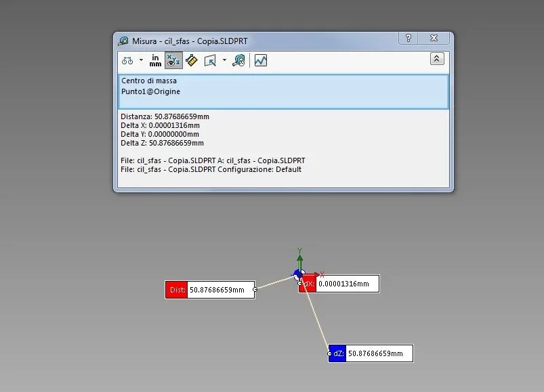Click the Distanza result line in the dialog

tap(165, 116)
